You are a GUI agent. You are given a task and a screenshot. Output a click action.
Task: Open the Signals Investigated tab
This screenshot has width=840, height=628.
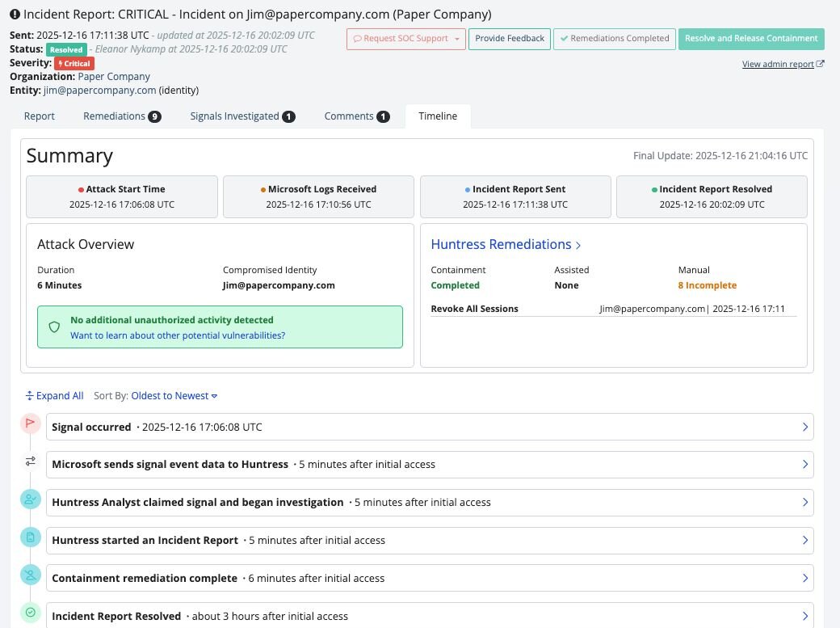coord(242,116)
